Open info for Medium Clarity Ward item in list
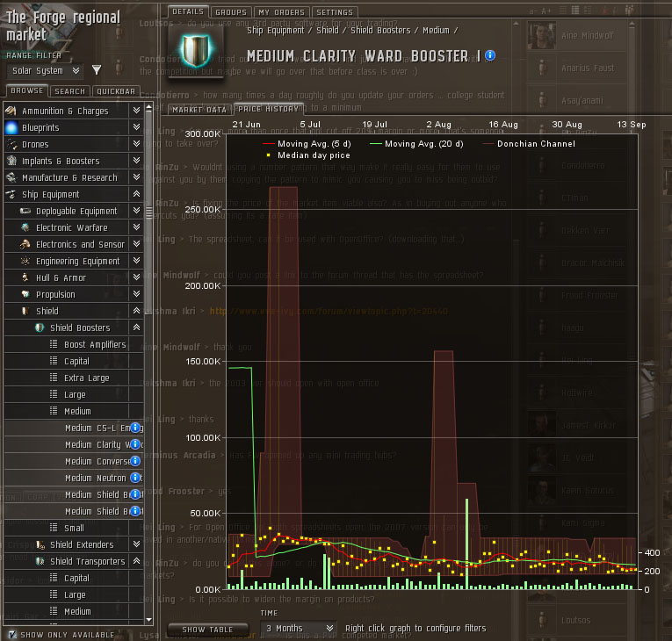This screenshot has height=641, width=672. pyautogui.click(x=135, y=444)
